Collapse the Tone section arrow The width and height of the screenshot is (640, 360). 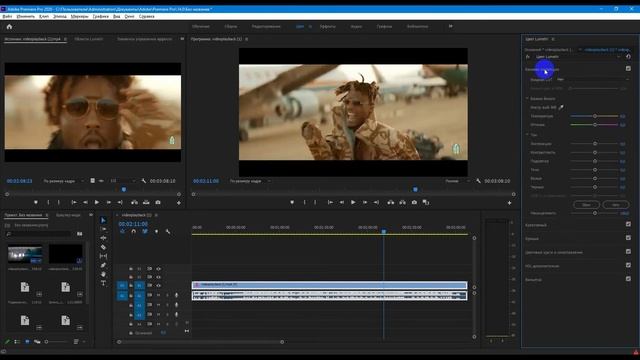pyautogui.click(x=527, y=135)
